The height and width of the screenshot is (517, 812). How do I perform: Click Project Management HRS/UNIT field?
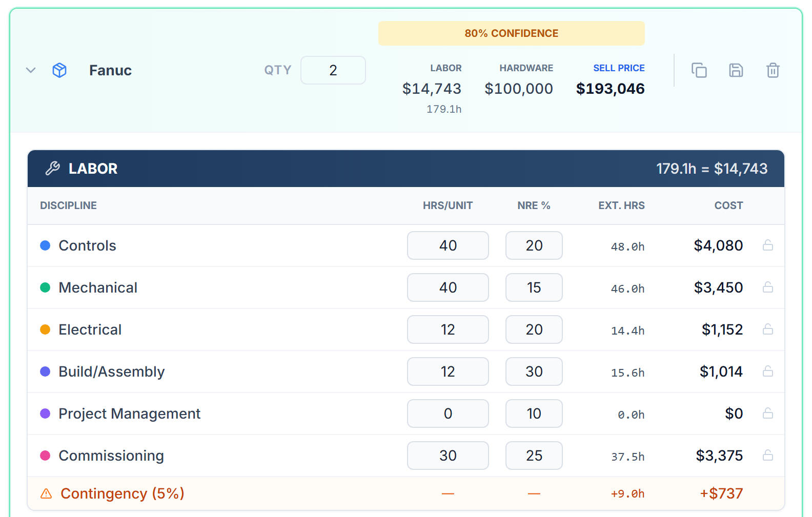tap(448, 413)
